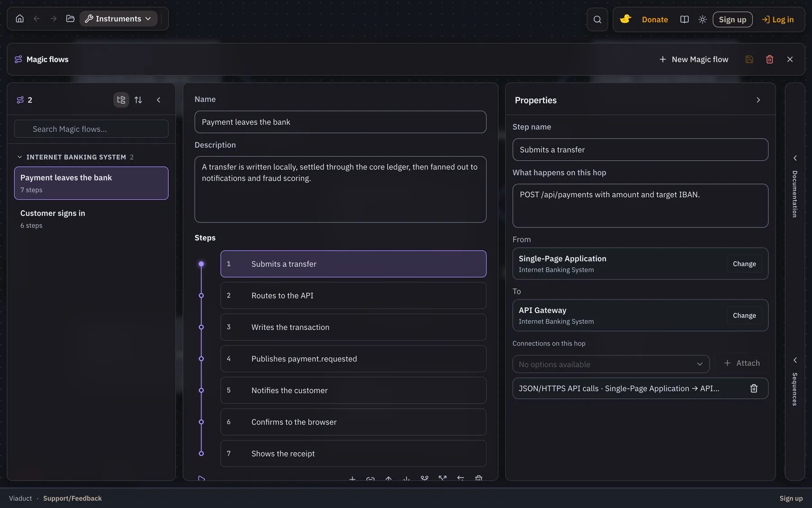Select step 6 Confirms to the browser
Viewport: 812px width, 508px height.
coord(353,422)
